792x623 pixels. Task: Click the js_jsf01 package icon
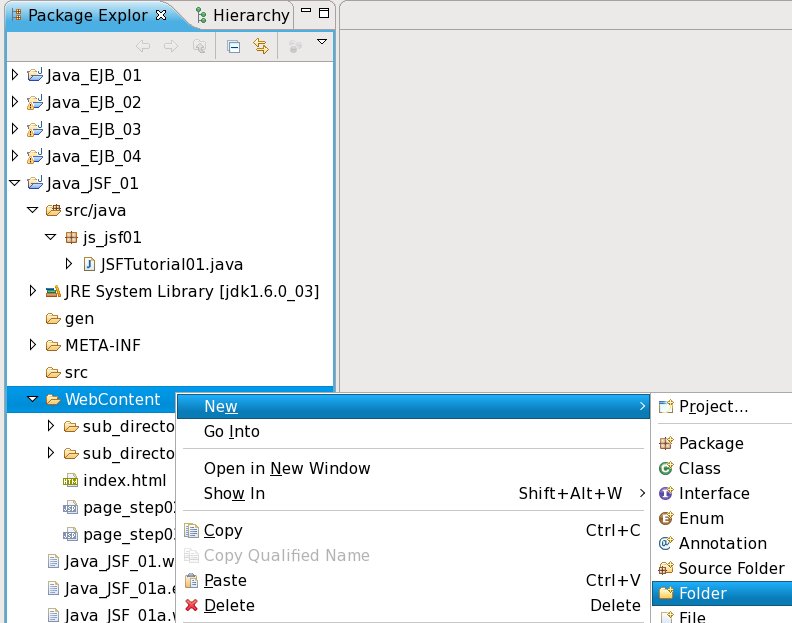(x=71, y=237)
